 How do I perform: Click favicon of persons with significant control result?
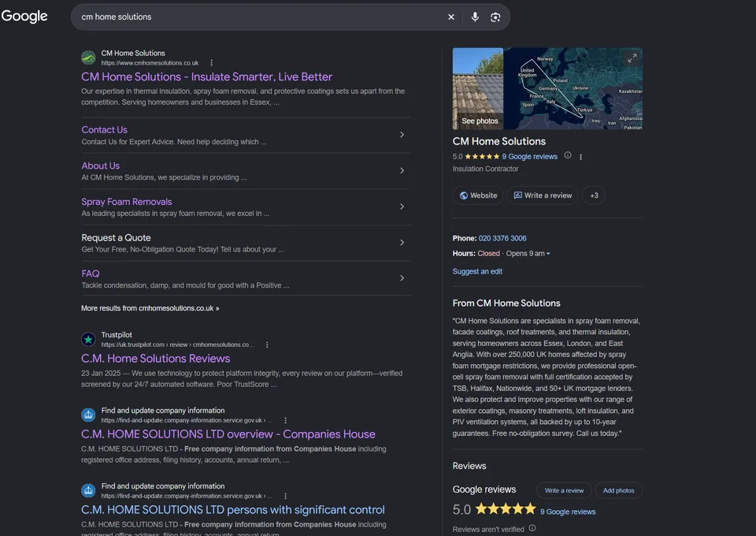point(88,490)
